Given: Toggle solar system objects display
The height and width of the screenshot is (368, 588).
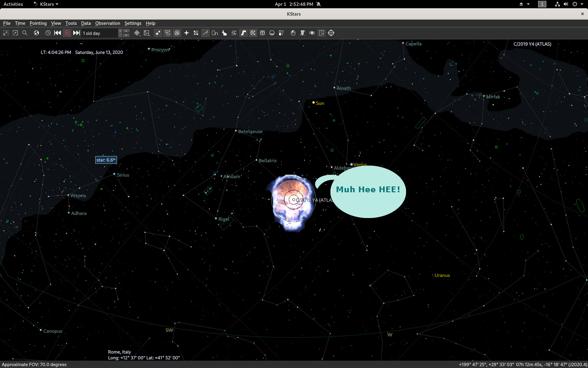Looking at the screenshot, I should [x=177, y=33].
